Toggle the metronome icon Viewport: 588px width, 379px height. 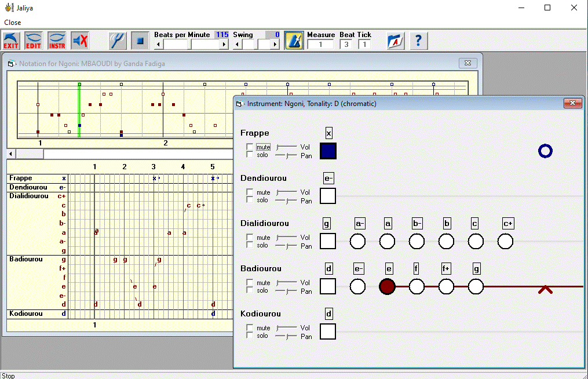coord(294,41)
